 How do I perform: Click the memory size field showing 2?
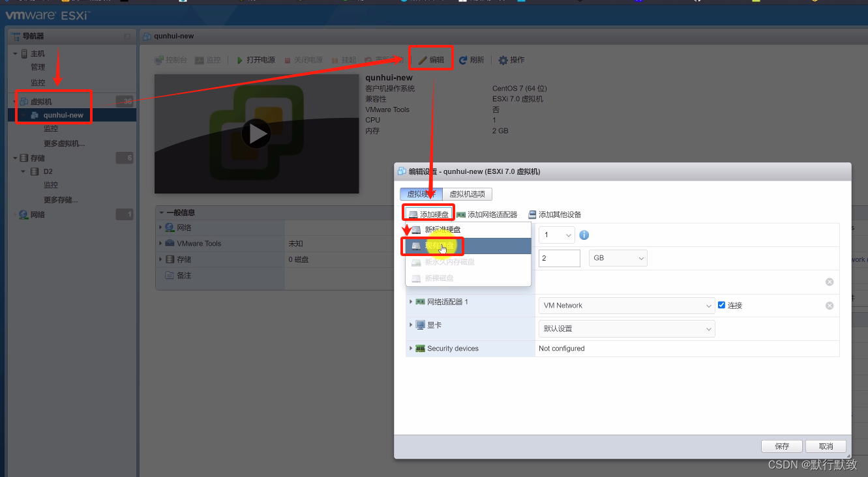tap(560, 258)
